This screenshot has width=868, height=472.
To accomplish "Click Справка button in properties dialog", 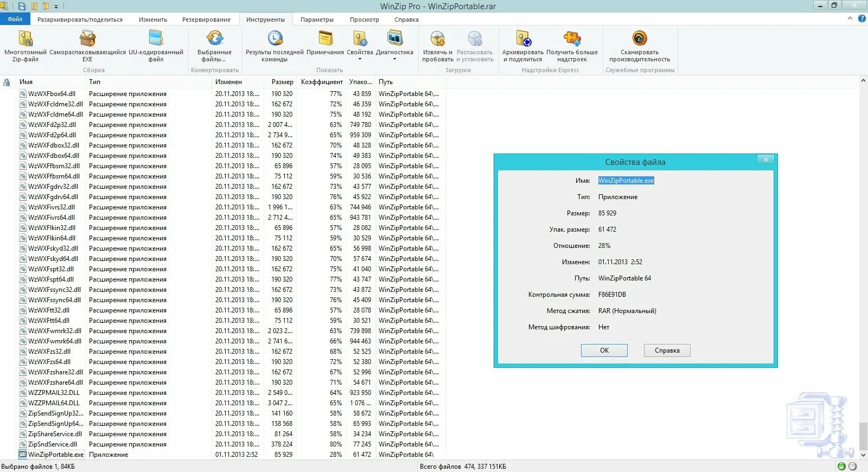I will pyautogui.click(x=667, y=350).
